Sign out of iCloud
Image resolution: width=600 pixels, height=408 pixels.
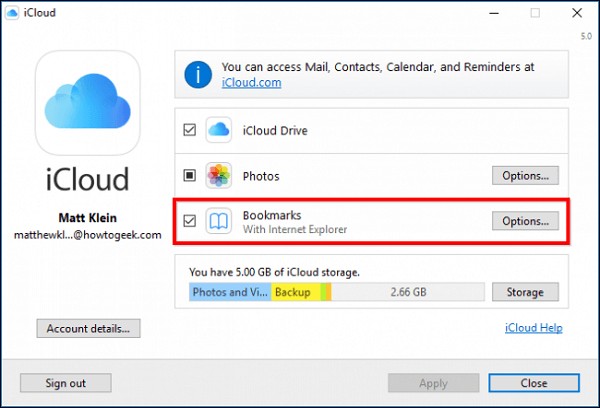66,383
